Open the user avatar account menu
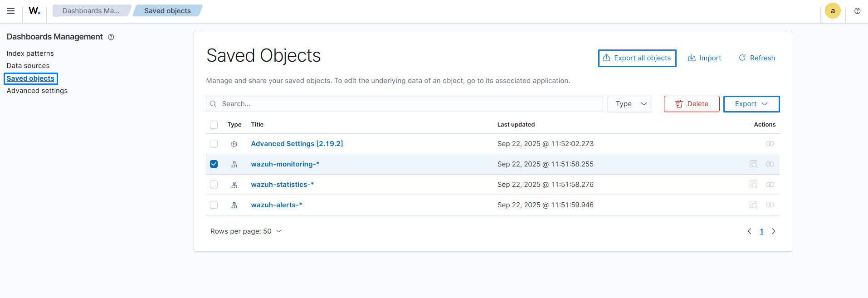 click(833, 11)
